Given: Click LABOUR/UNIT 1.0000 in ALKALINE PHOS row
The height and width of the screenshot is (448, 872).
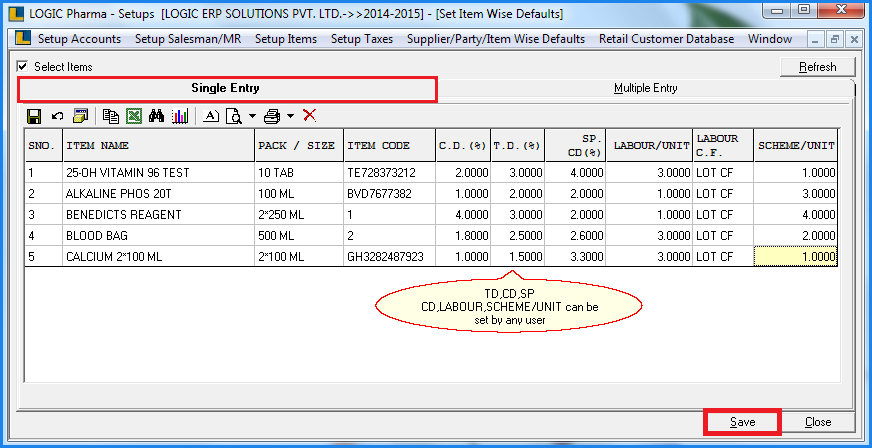Looking at the screenshot, I should (x=650, y=194).
